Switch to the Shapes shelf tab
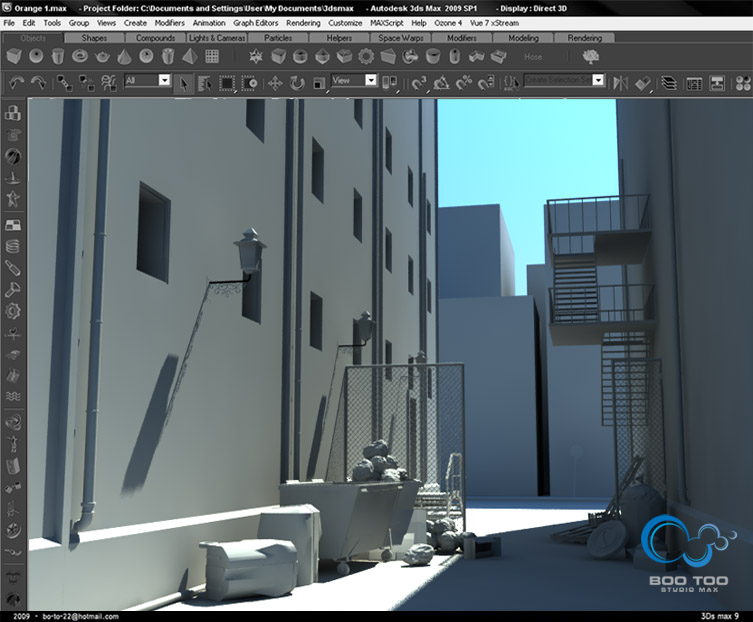The width and height of the screenshot is (753, 622). pos(94,38)
